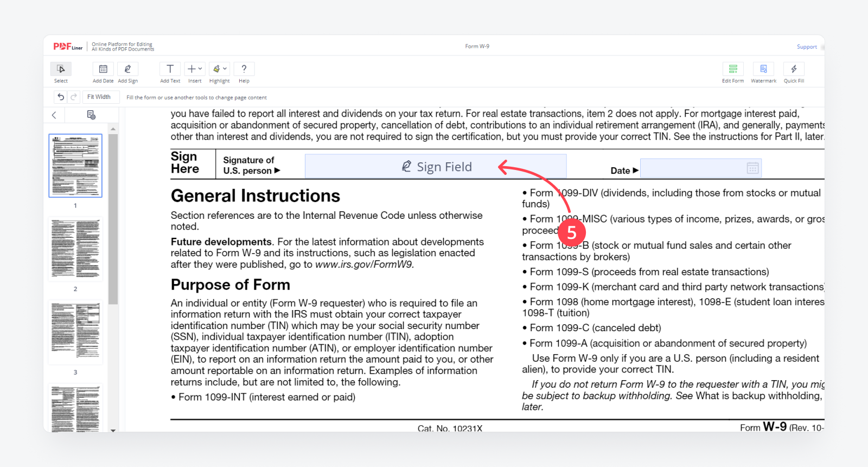Click the "Form 1099-C (canceled debt)" line
The height and width of the screenshot is (467, 868).
coord(591,328)
